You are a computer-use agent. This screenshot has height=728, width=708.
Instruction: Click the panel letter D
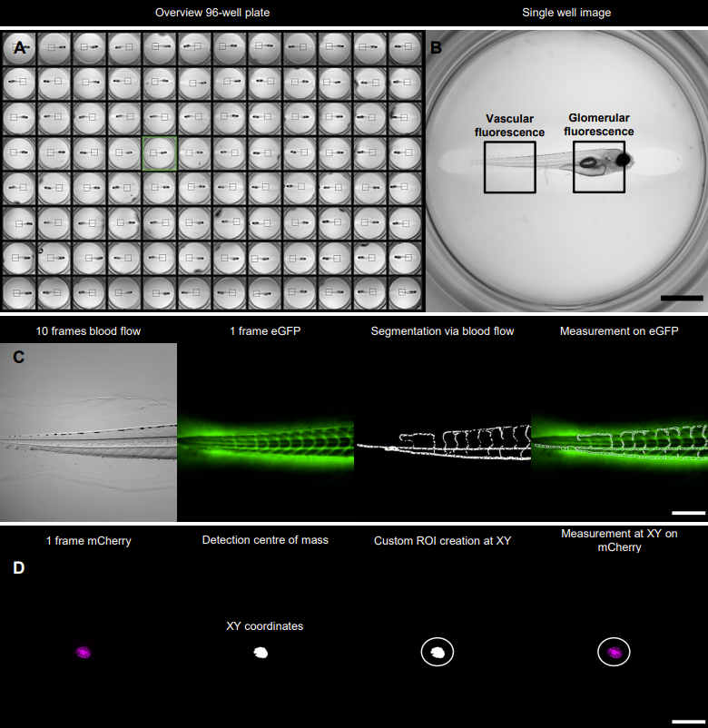pos(18,568)
